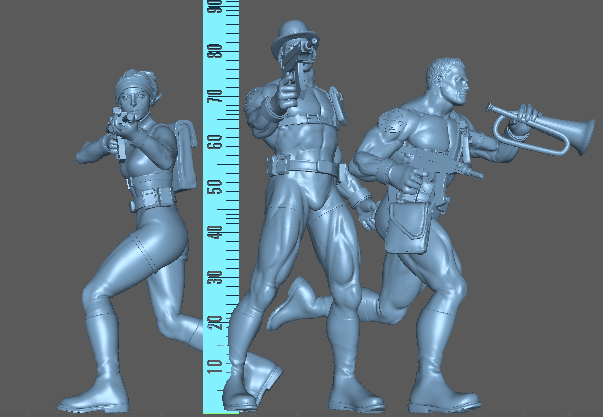The width and height of the screenshot is (603, 417).
Task: Click the 90 mark on the ruler
Action: tap(212, 8)
